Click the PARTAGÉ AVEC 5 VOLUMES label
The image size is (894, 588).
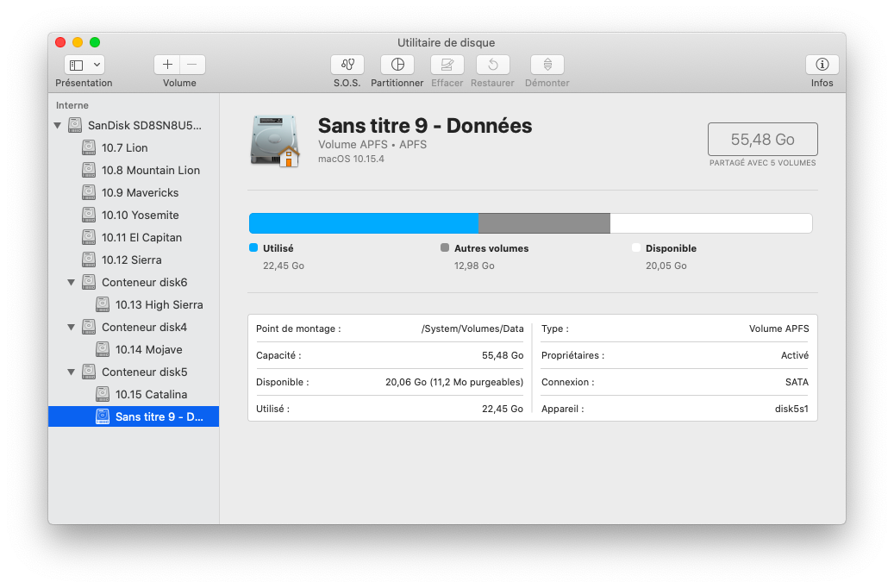[x=762, y=163]
